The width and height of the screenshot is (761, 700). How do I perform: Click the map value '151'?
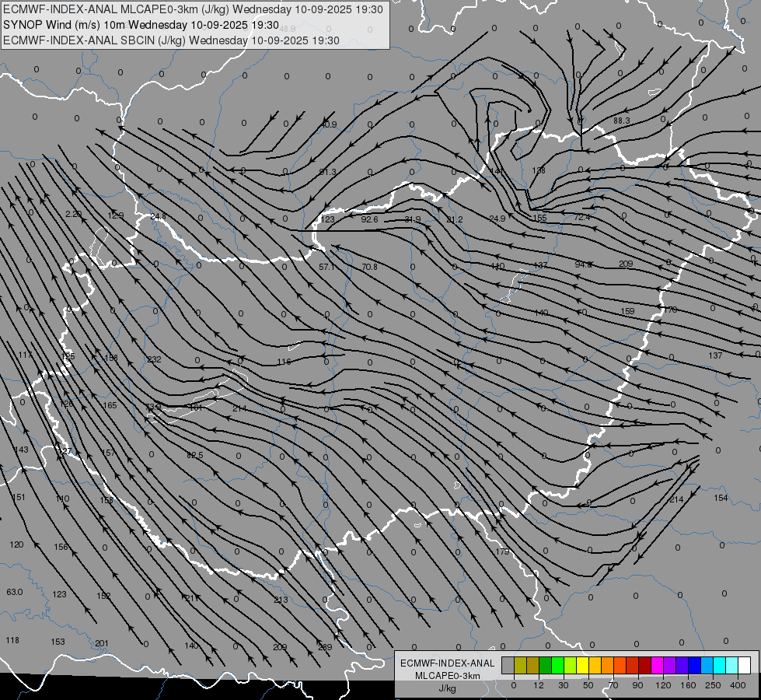[18, 498]
